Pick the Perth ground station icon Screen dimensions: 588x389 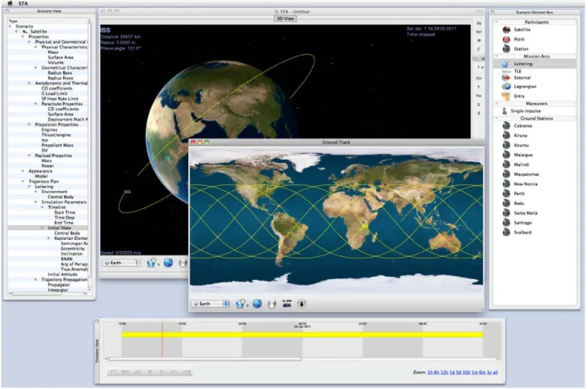506,193
